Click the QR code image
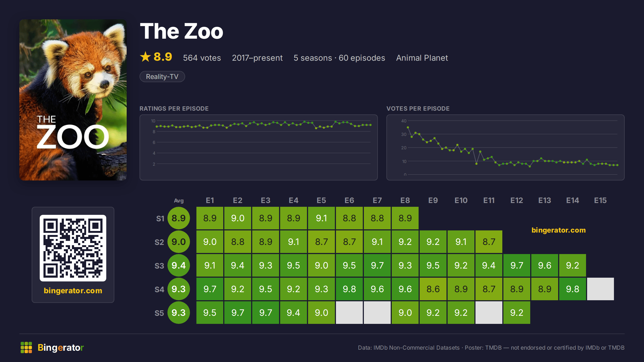Viewport: 644px width, 362px height. click(x=73, y=248)
